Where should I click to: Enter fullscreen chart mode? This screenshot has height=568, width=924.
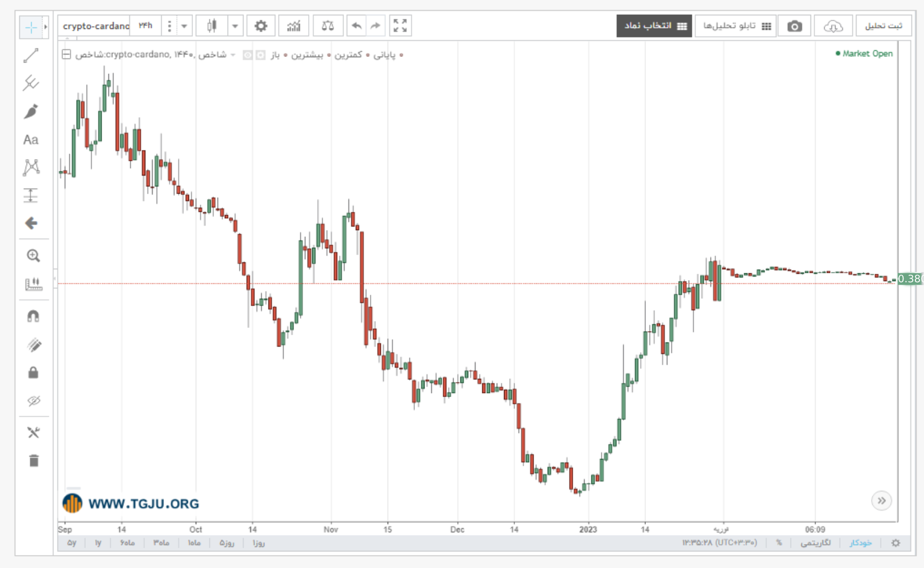pos(400,26)
